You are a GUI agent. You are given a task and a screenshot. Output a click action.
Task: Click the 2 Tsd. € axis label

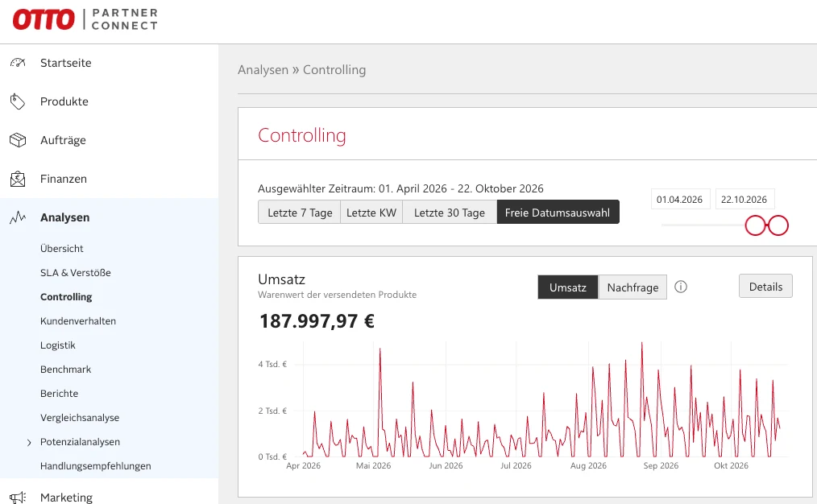[x=272, y=411]
